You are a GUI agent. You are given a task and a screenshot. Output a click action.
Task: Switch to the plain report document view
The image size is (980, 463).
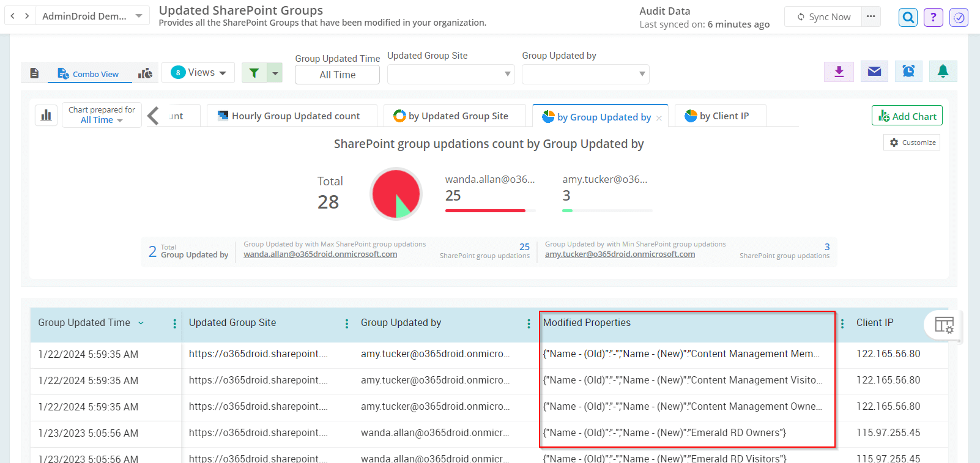(x=34, y=73)
